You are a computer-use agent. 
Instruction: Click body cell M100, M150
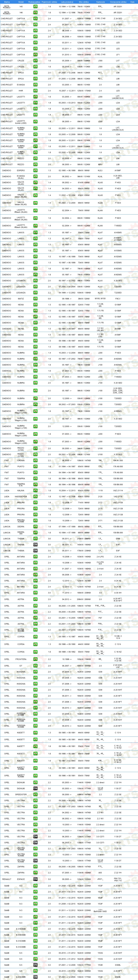[100, 299]
